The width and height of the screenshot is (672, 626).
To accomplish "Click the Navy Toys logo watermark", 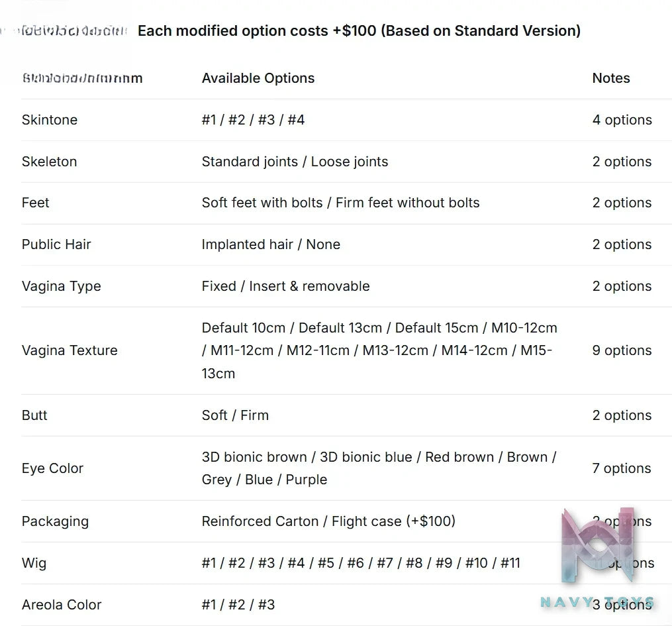I will [598, 557].
